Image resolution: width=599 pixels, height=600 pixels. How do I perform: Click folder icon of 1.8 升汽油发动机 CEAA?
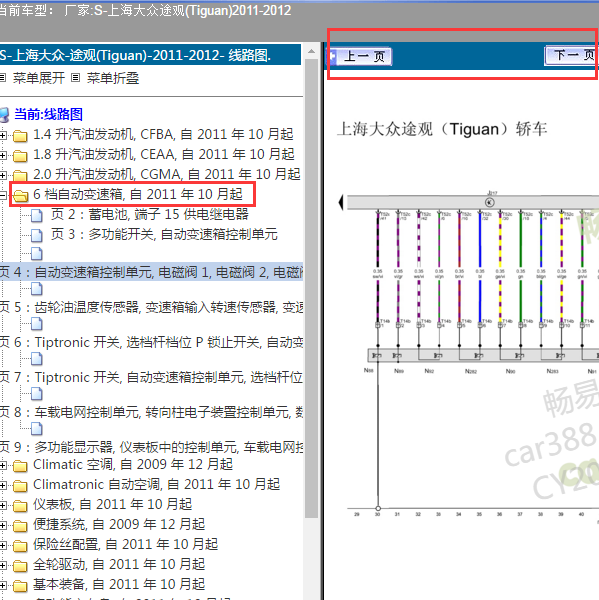point(20,155)
